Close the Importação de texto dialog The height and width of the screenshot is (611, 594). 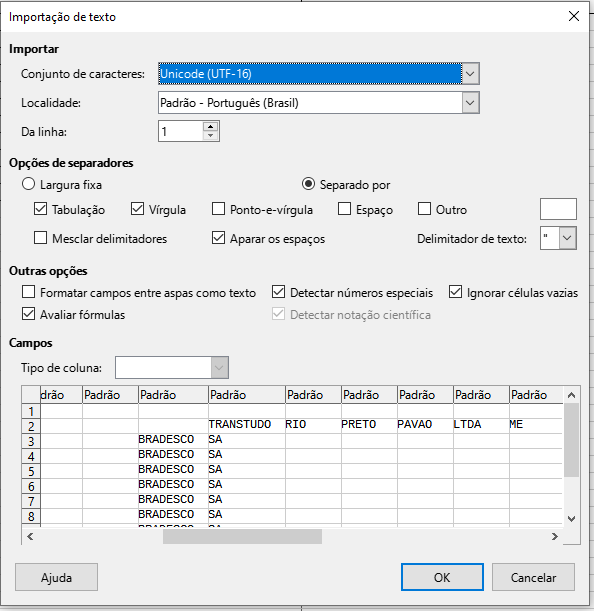(x=573, y=16)
